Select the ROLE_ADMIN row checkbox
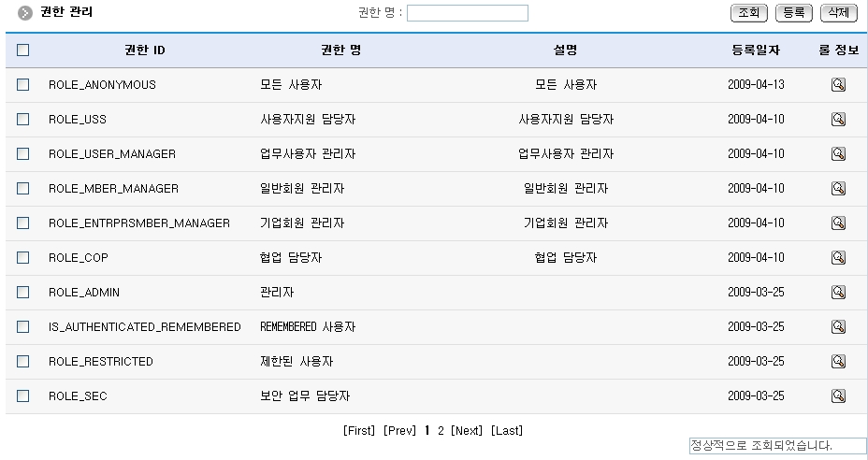The height and width of the screenshot is (460, 868). click(23, 293)
